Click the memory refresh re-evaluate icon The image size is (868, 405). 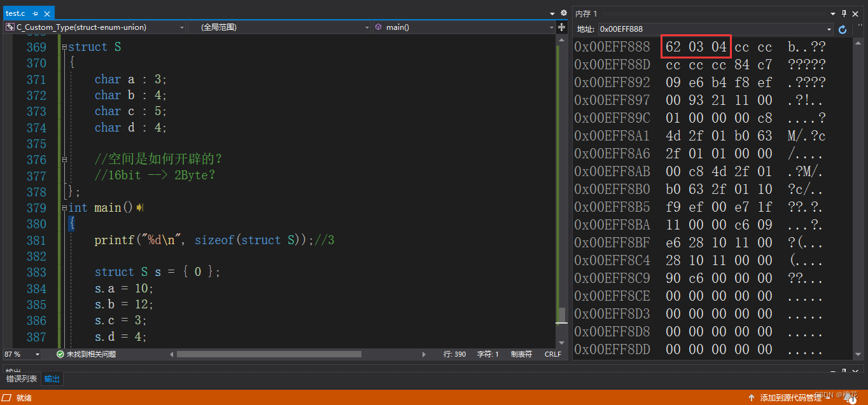click(x=843, y=29)
